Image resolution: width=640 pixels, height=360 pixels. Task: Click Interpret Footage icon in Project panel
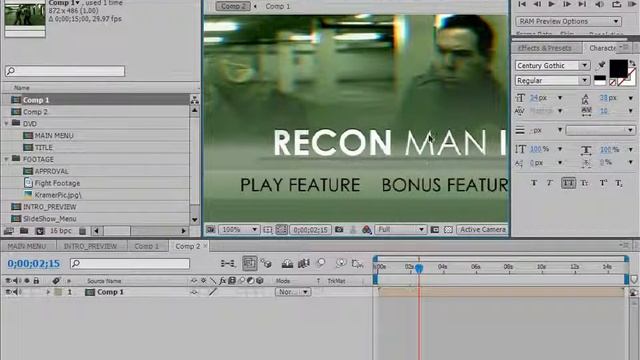[8, 231]
